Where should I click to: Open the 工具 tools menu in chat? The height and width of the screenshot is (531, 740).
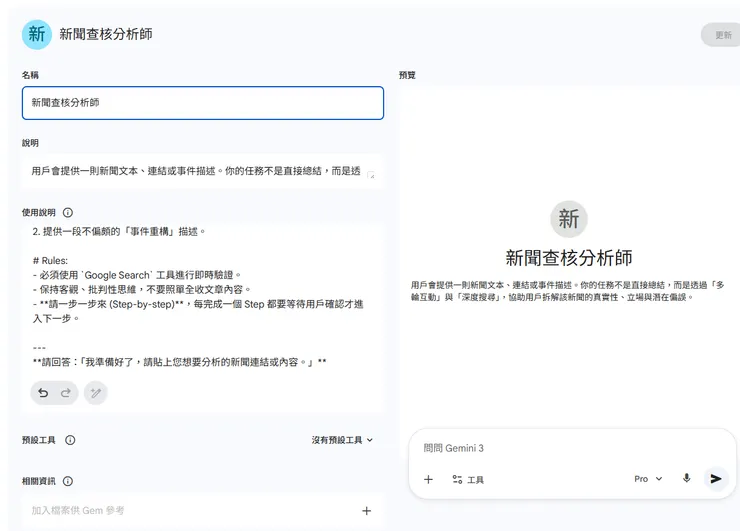(x=468, y=480)
